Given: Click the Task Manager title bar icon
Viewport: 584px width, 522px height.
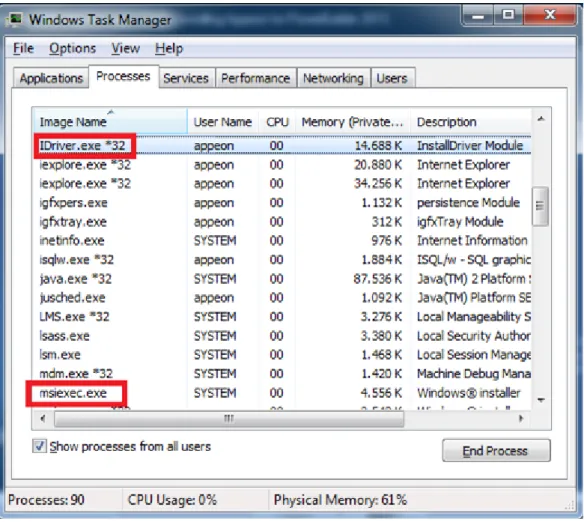Looking at the screenshot, I should 15,20.
